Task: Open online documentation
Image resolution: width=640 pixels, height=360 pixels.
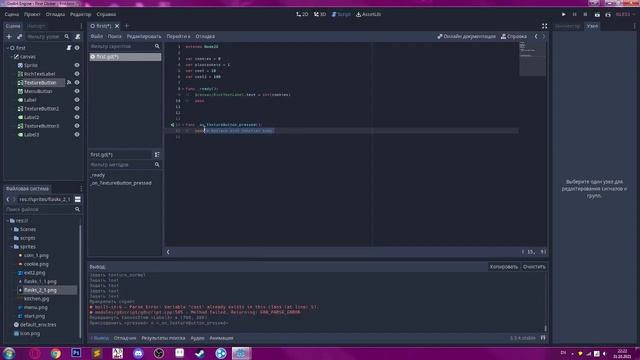Action: [x=466, y=36]
